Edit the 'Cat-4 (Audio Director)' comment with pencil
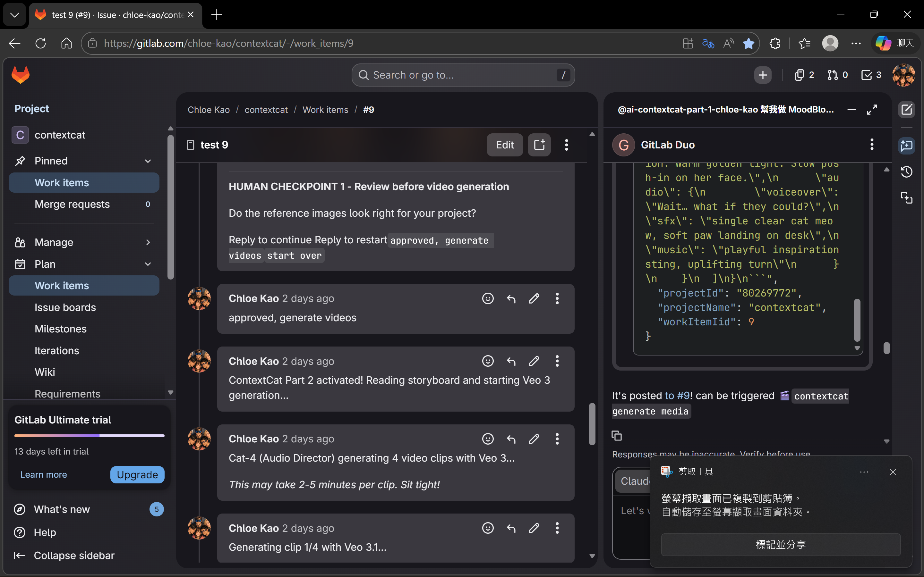Image resolution: width=924 pixels, height=577 pixels. coord(534,439)
